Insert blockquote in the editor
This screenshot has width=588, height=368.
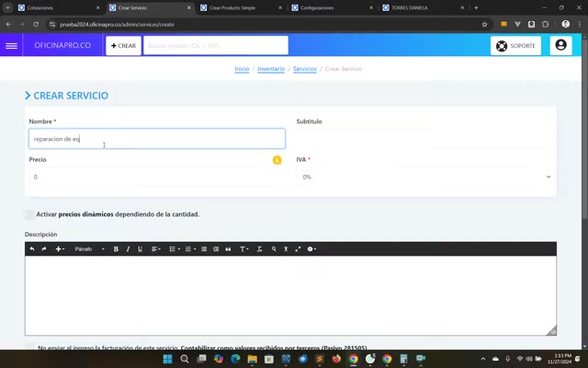pos(228,249)
